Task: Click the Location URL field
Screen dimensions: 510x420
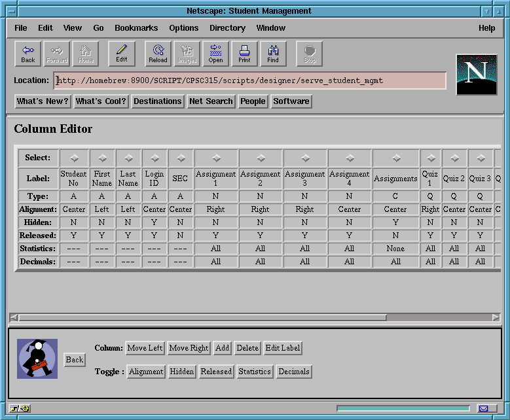Action: (x=250, y=80)
